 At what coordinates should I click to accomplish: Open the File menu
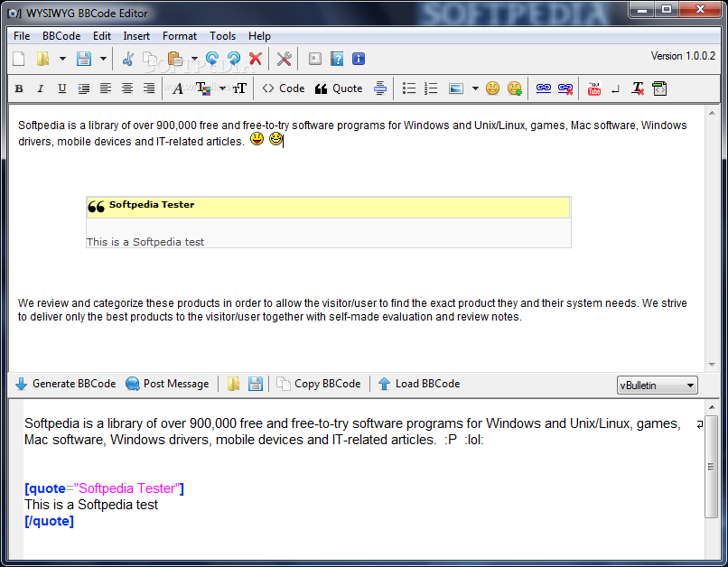click(22, 36)
